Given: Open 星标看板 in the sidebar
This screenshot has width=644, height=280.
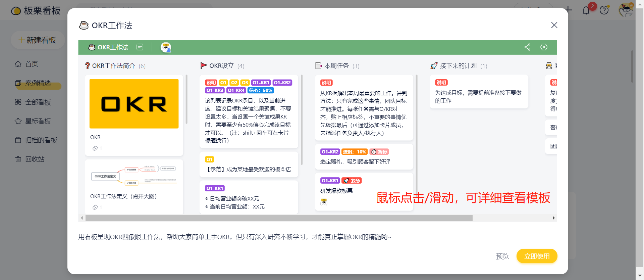Looking at the screenshot, I should [x=38, y=121].
